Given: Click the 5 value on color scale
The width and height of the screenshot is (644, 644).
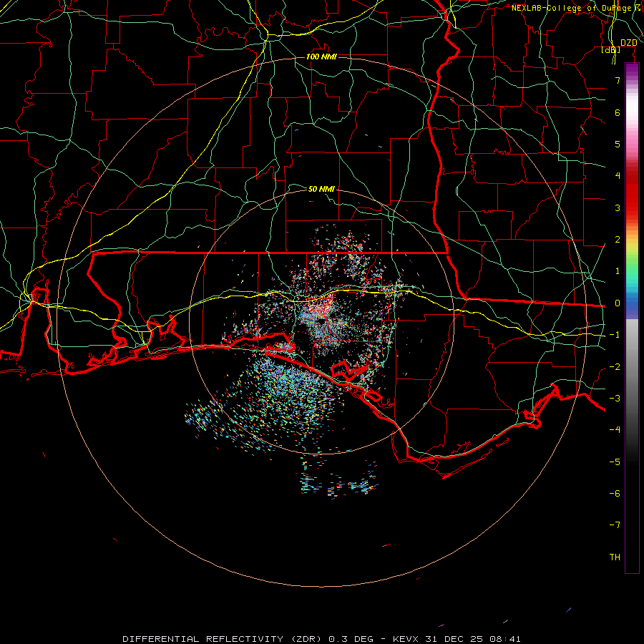Looking at the screenshot, I should point(618,144).
